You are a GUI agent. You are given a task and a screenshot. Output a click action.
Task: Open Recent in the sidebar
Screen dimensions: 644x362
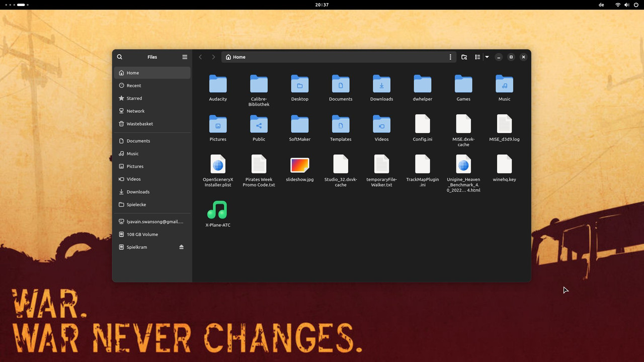point(152,85)
